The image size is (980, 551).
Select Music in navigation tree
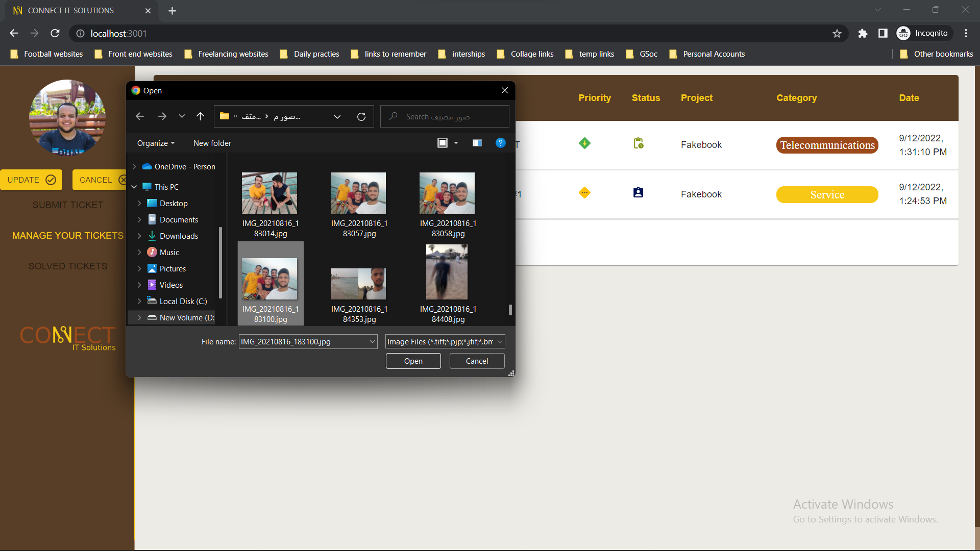[x=169, y=253]
